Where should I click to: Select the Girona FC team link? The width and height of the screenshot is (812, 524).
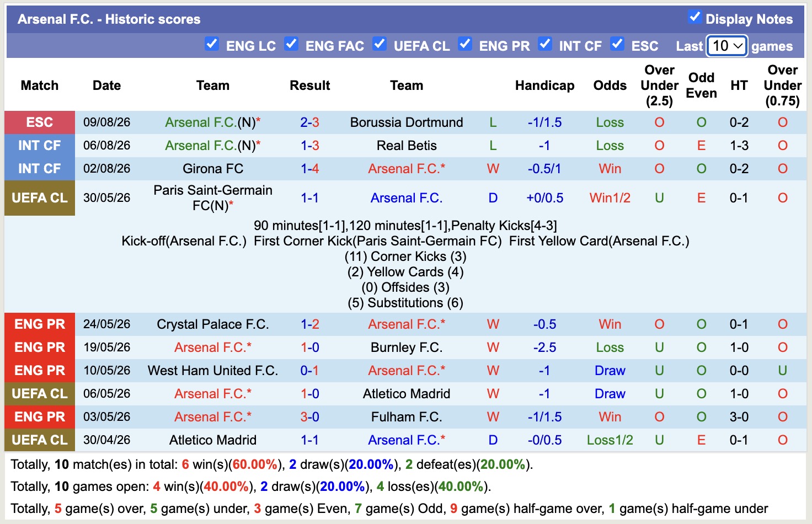[213, 169]
